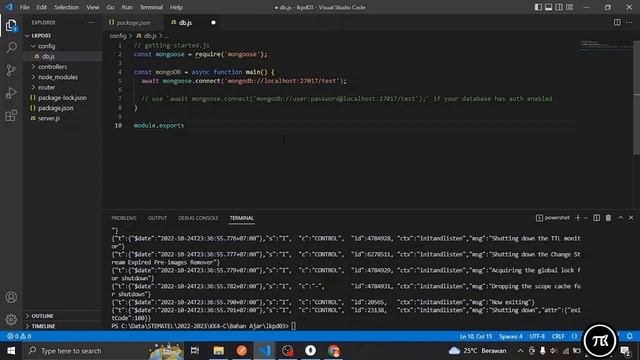Image resolution: width=640 pixels, height=360 pixels.
Task: Expand the router folder
Action: tap(62, 87)
